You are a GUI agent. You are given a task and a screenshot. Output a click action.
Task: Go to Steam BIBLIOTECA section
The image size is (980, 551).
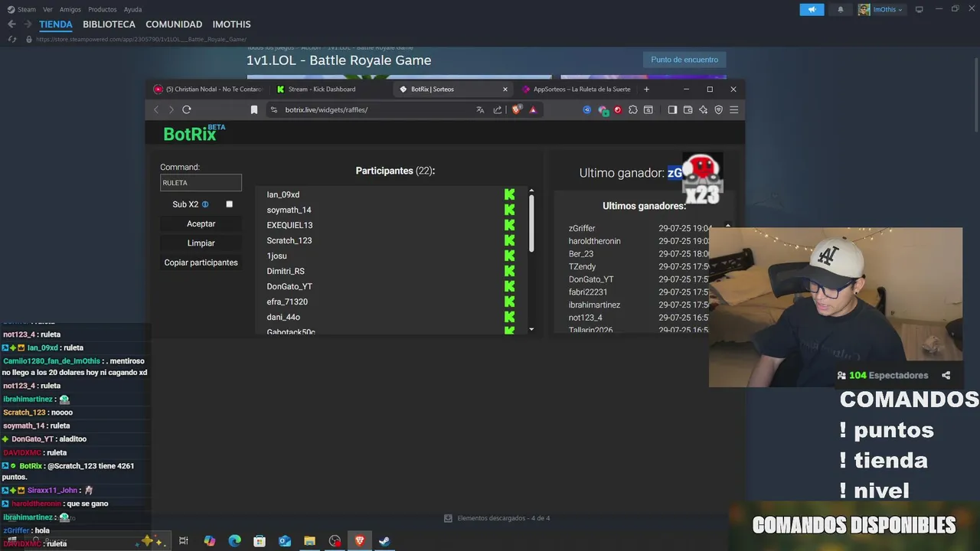tap(109, 24)
